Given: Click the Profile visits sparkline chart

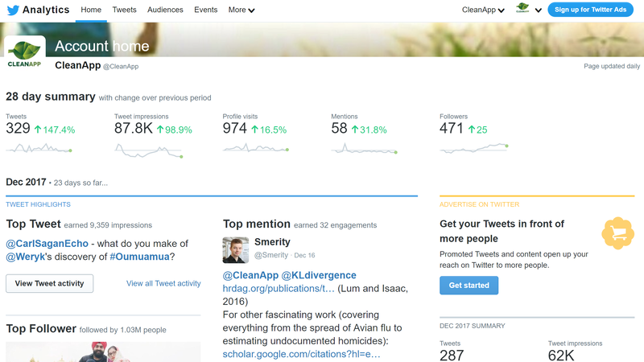Looking at the screenshot, I should [x=255, y=149].
